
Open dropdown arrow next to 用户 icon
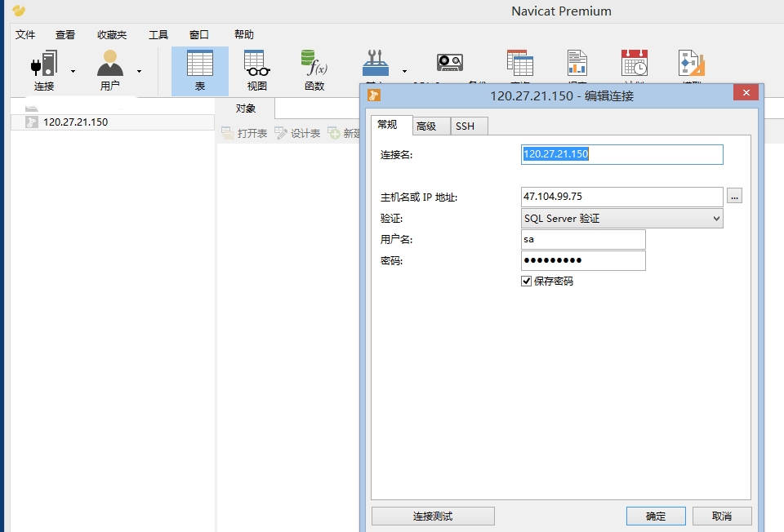pyautogui.click(x=139, y=71)
